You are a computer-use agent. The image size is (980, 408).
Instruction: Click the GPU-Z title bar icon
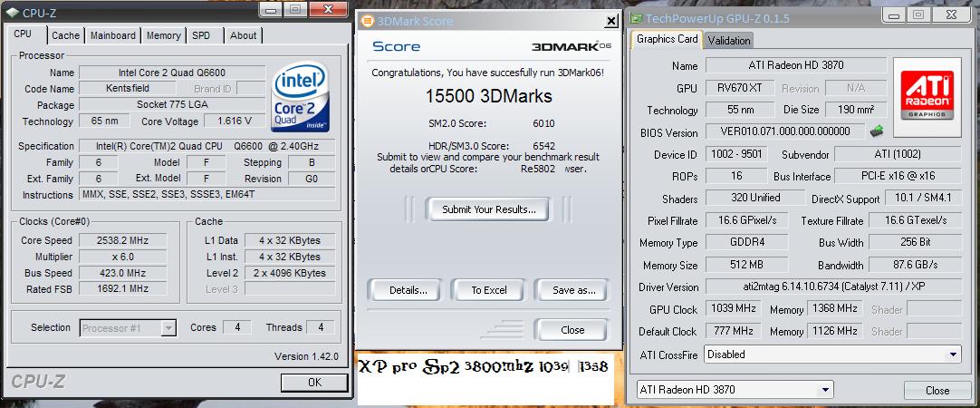tap(636, 18)
